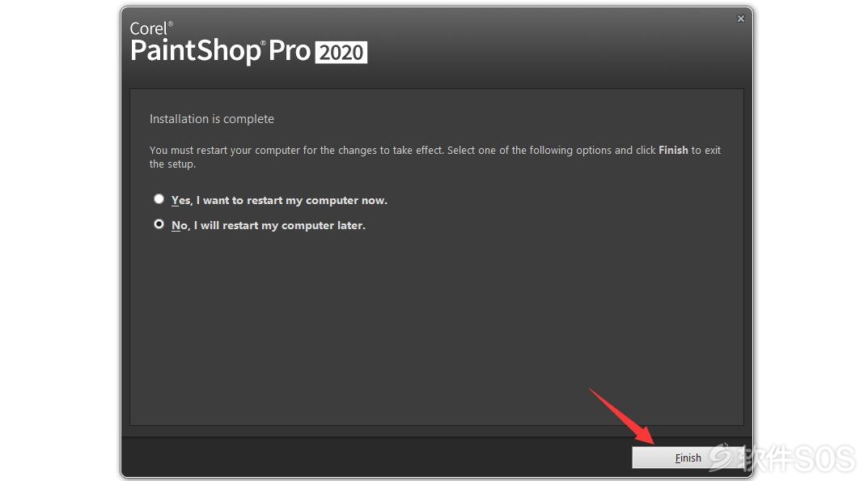Click the bold Finish word in instructions
The image size is (868, 481).
click(x=673, y=150)
